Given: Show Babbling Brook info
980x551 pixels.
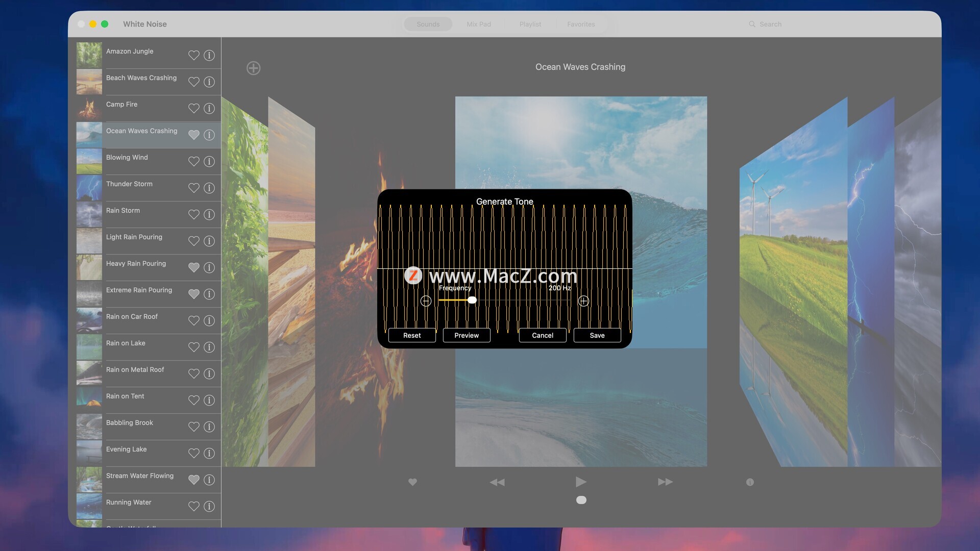Looking at the screenshot, I should tap(209, 427).
